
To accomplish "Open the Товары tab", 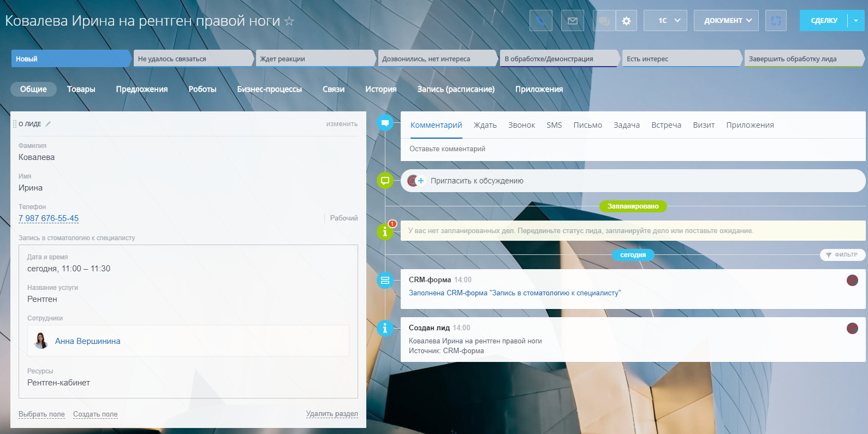I will (x=81, y=89).
